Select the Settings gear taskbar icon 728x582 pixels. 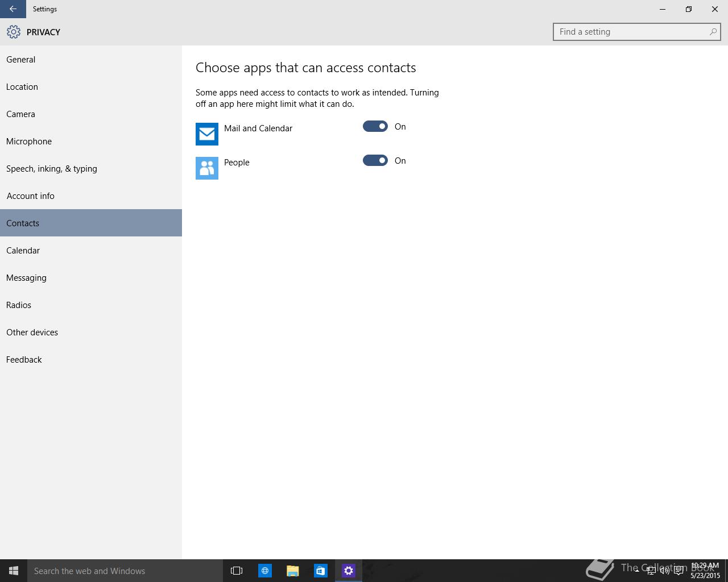(x=349, y=571)
